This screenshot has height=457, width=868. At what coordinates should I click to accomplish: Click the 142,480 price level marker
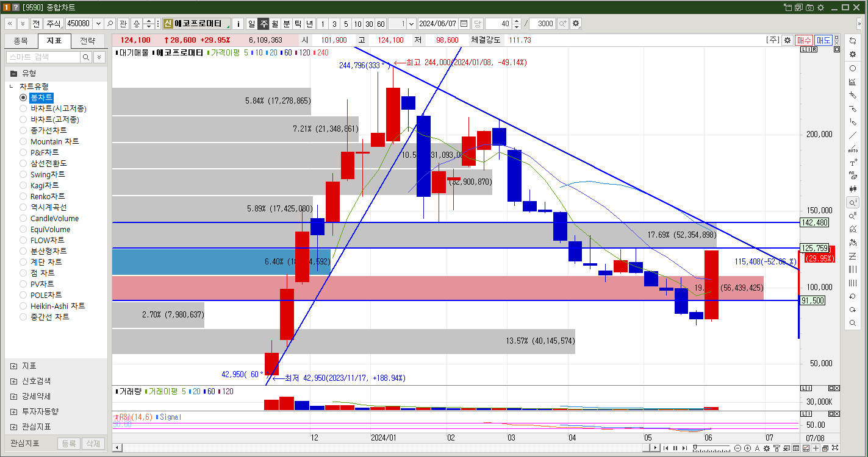814,222
